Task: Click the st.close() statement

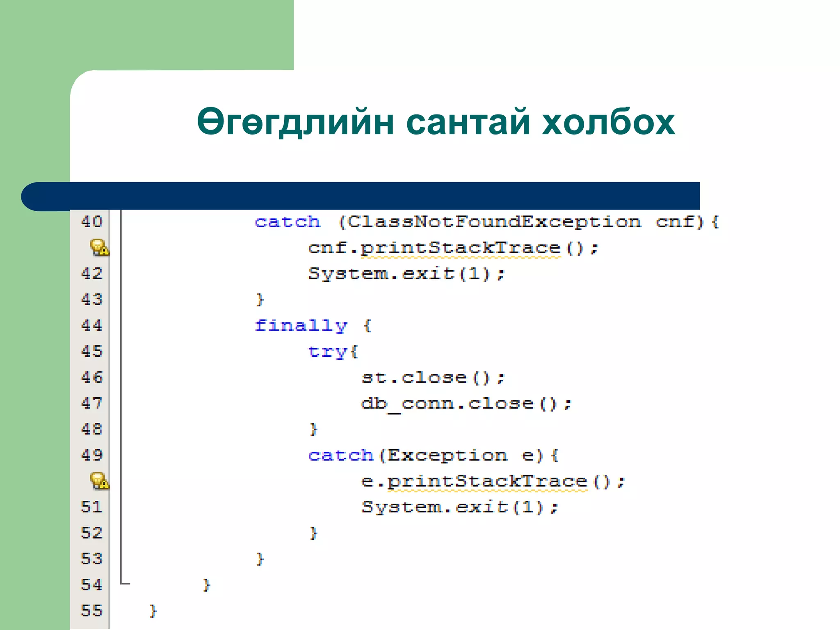Action: (433, 377)
